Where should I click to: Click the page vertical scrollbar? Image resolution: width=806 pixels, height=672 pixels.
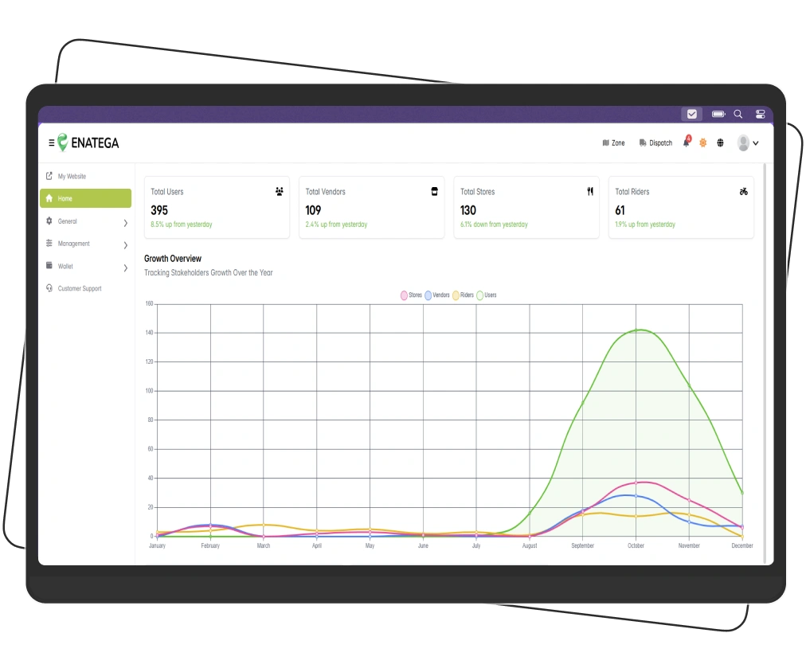[x=765, y=363]
